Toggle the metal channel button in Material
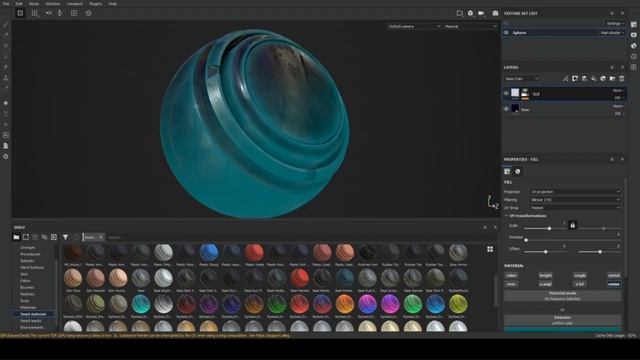 coord(613,276)
